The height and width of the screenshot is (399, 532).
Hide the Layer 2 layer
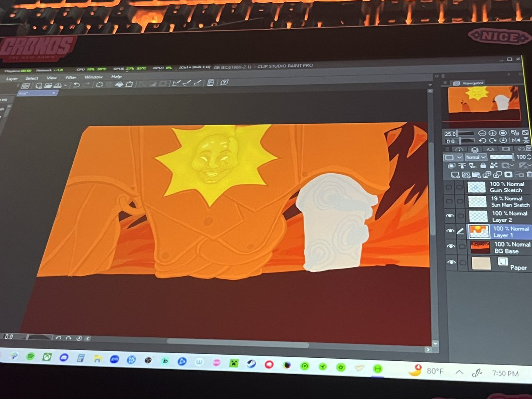[450, 215]
